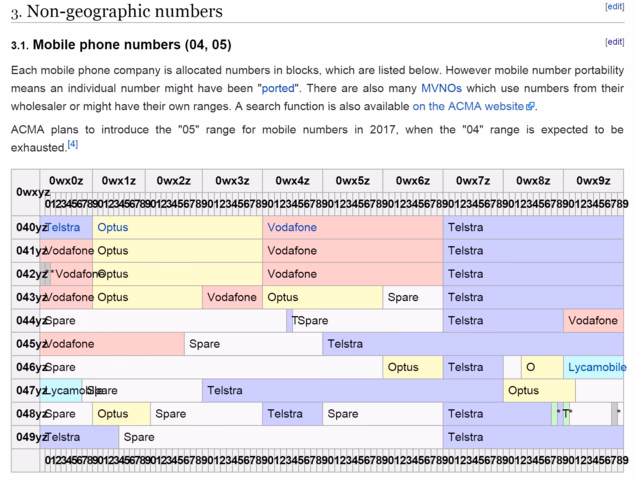Click the 042yz row header
This screenshot has width=636, height=480.
pyautogui.click(x=26, y=274)
